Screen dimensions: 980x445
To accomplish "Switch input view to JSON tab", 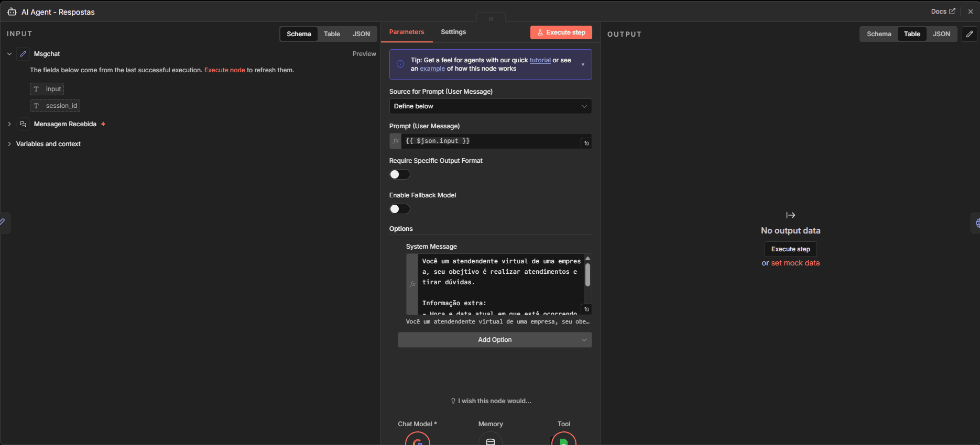I will [361, 34].
